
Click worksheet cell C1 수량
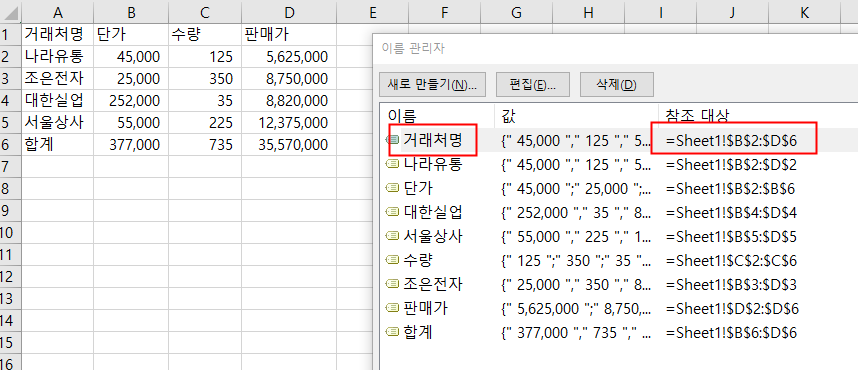(205, 34)
